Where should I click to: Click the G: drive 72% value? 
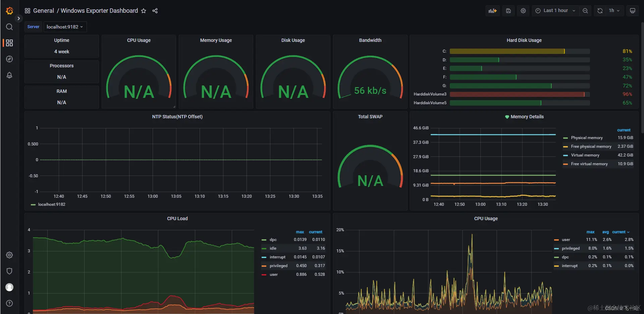[627, 86]
